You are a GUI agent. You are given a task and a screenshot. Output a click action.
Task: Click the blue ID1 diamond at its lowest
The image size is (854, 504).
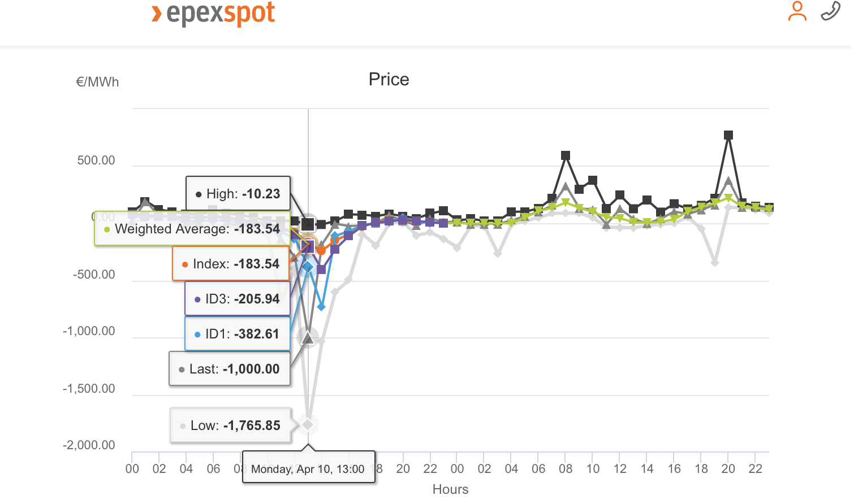click(x=321, y=306)
